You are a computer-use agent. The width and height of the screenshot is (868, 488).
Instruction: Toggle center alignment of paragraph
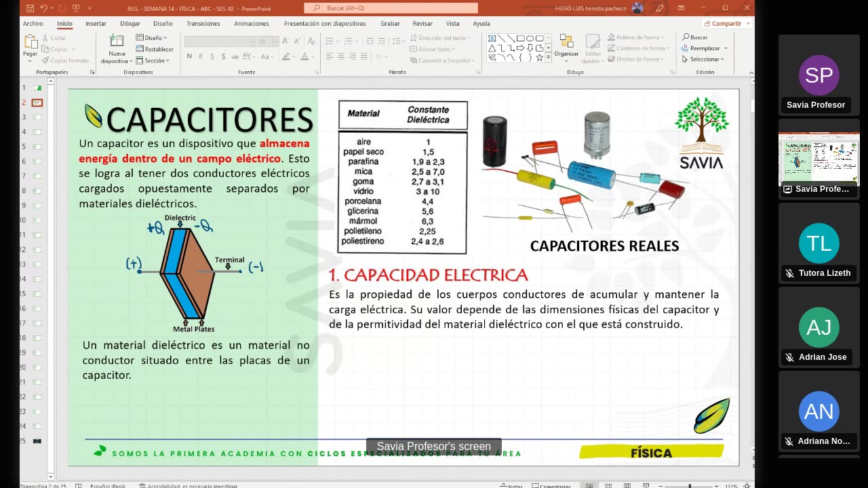pos(340,57)
